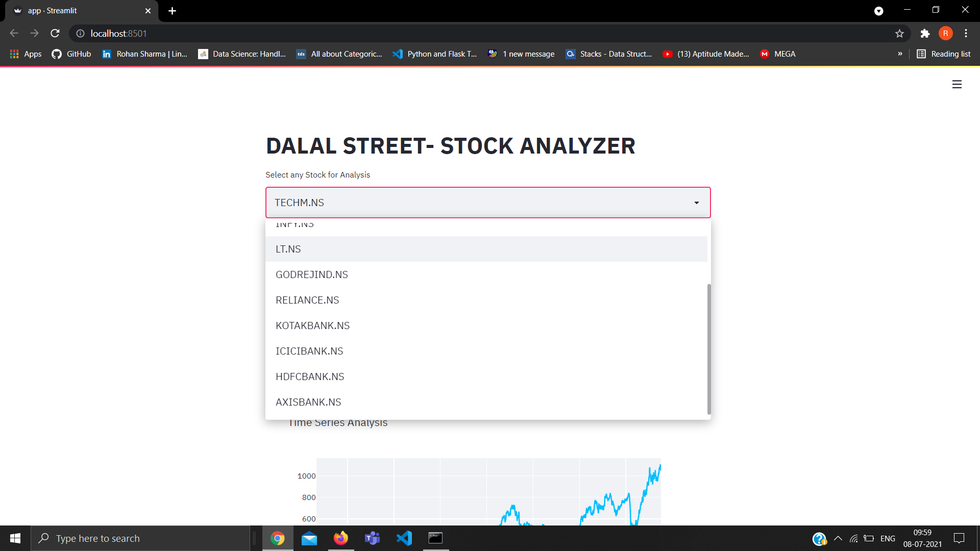
Task: Select KOTAKBANK.NS option
Action: [x=486, y=325]
